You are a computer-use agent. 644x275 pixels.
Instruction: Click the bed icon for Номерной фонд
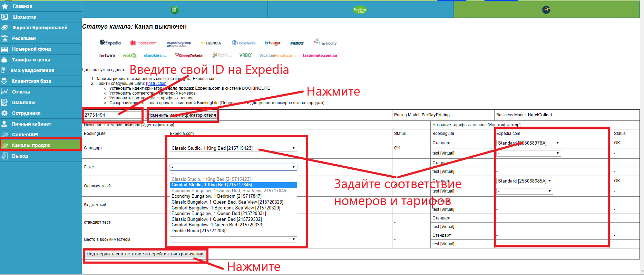pos(5,49)
